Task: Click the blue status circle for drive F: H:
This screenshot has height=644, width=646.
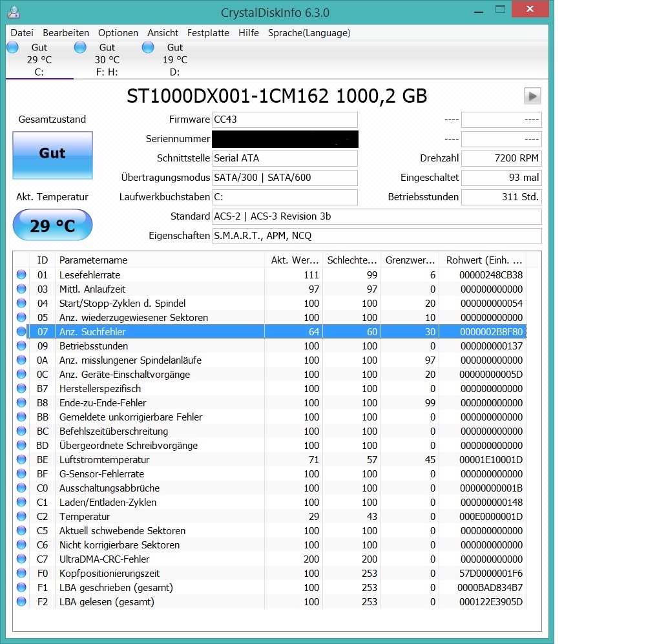Action: (80, 47)
